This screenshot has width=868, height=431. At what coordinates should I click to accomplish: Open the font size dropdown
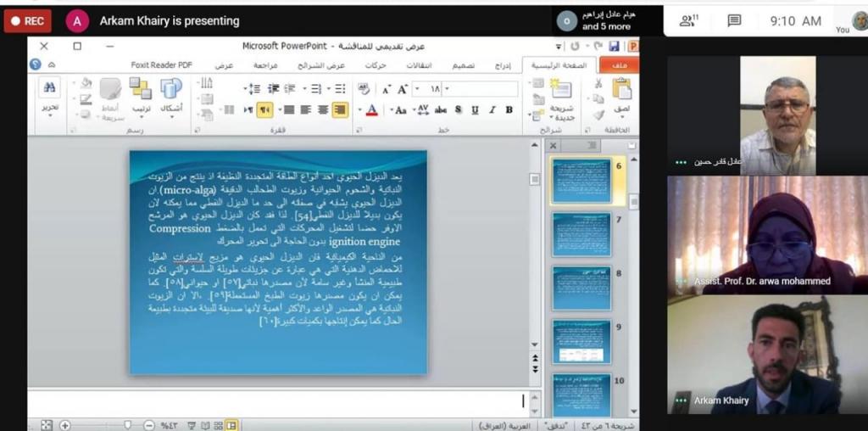(447, 89)
